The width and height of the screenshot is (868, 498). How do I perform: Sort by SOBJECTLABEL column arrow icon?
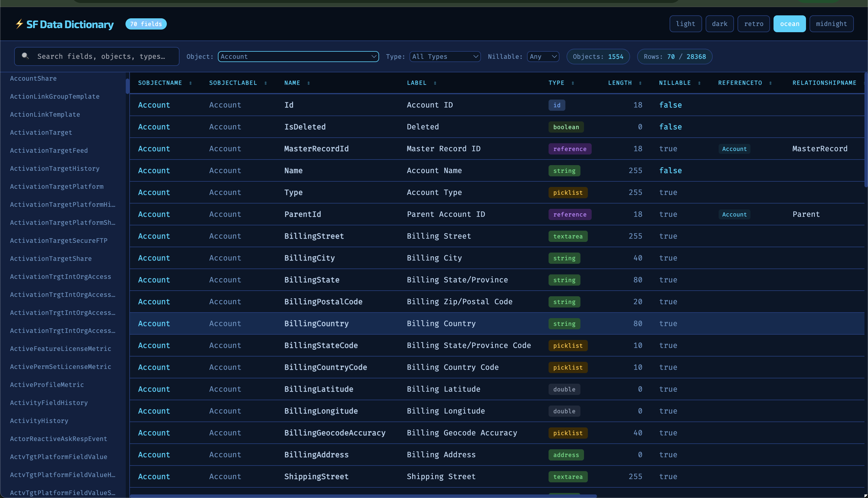pos(266,83)
